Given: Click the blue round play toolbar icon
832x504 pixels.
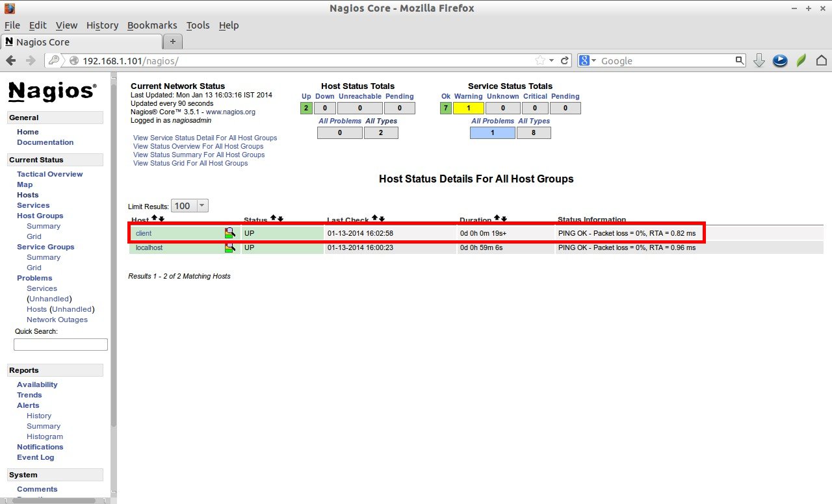Looking at the screenshot, I should 780,60.
